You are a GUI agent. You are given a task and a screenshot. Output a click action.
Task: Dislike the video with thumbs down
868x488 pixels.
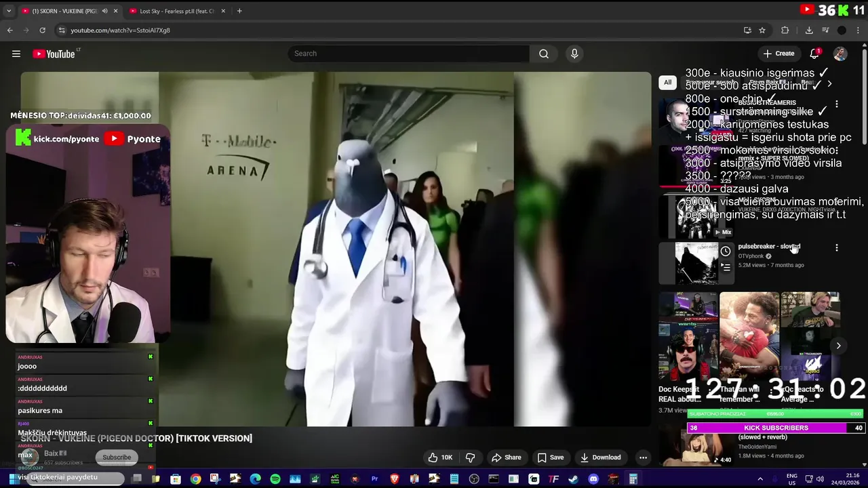pyautogui.click(x=470, y=457)
